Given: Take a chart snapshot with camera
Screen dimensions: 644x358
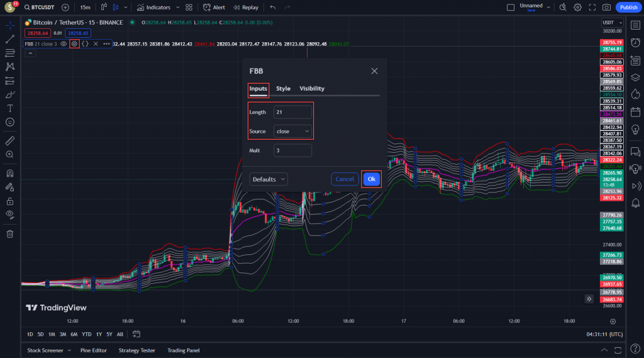Looking at the screenshot, I should coord(606,8).
